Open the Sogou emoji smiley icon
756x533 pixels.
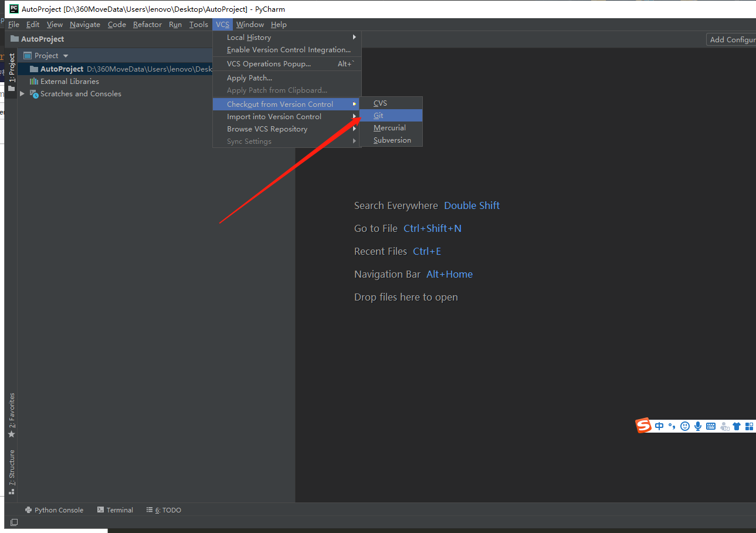685,426
